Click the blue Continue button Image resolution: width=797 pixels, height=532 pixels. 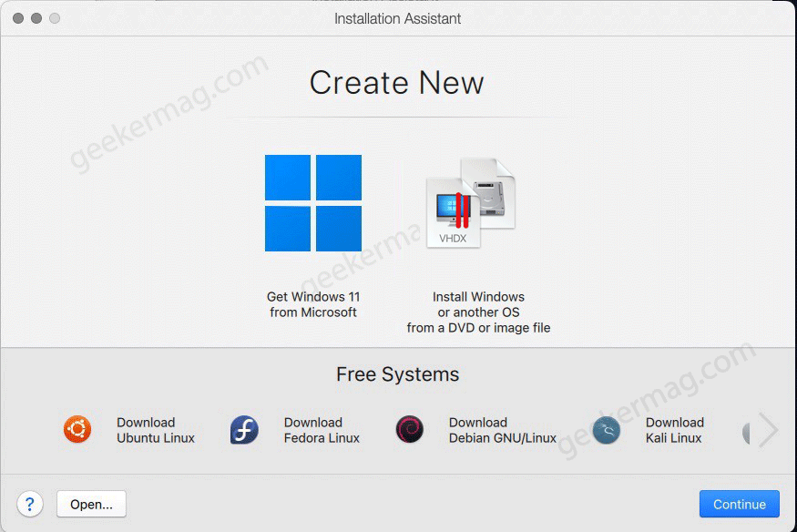click(739, 504)
